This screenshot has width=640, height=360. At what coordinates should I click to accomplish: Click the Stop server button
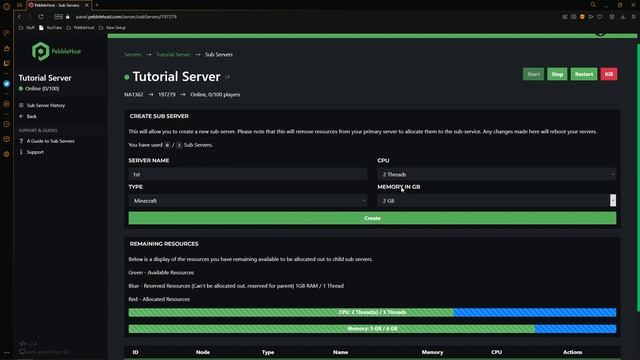coord(557,74)
